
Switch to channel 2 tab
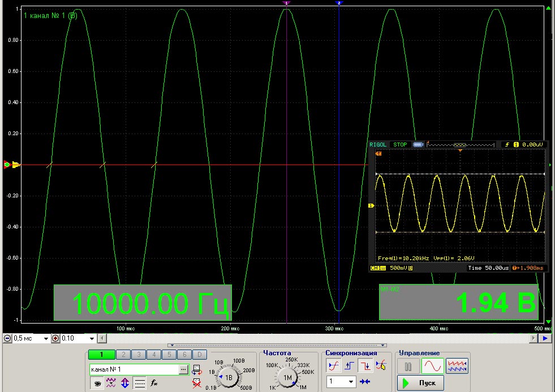tap(123, 355)
